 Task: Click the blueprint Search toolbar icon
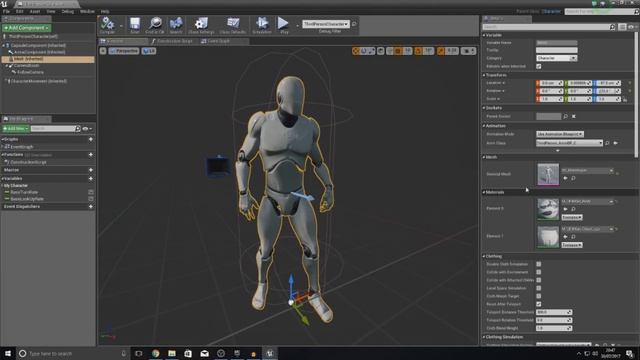[176, 24]
